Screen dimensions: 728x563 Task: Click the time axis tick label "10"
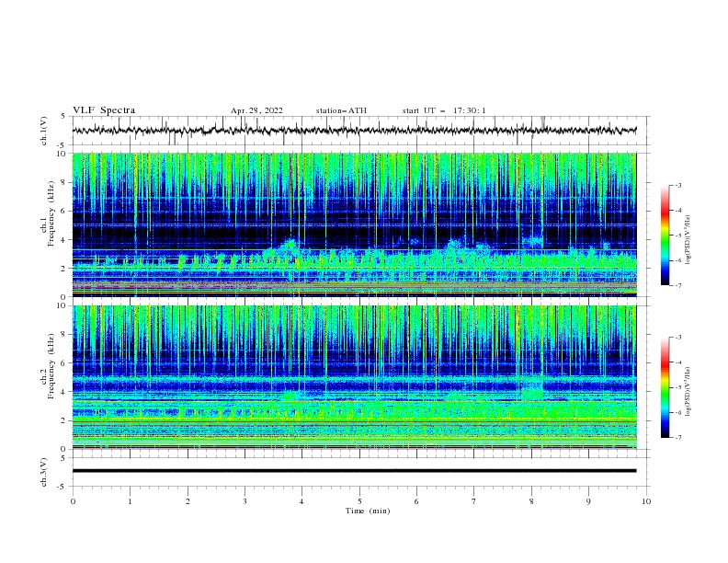click(646, 501)
